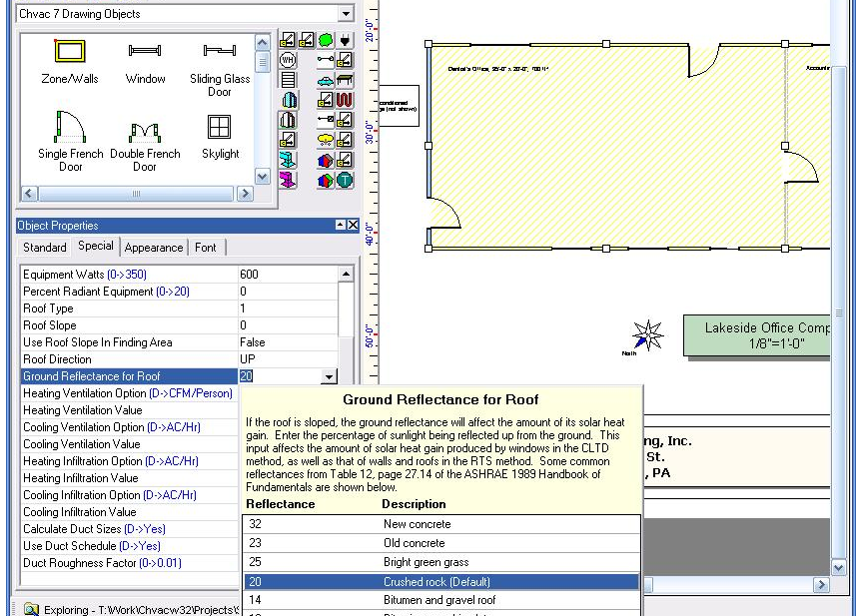Pick the Double French Door object
856x616 pixels.
145,146
